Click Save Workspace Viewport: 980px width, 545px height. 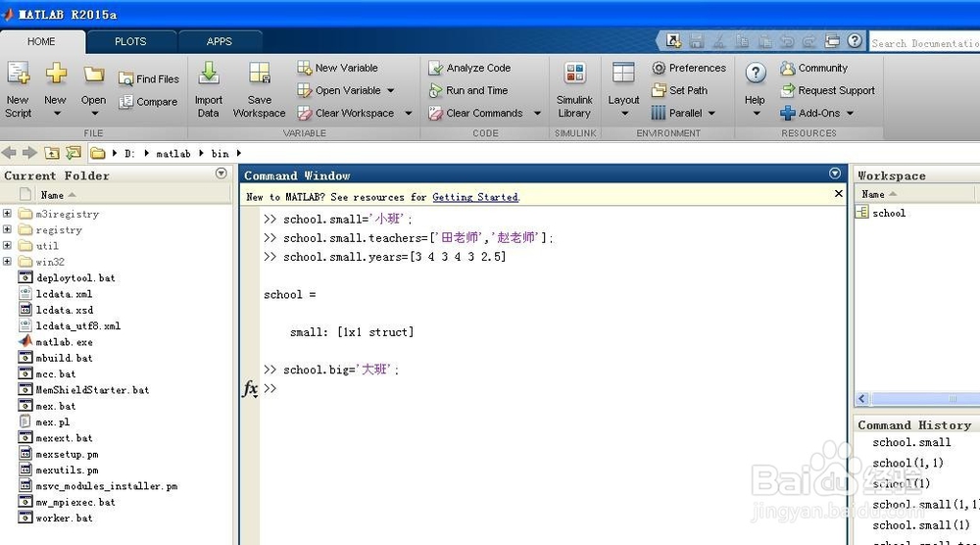[x=260, y=89]
